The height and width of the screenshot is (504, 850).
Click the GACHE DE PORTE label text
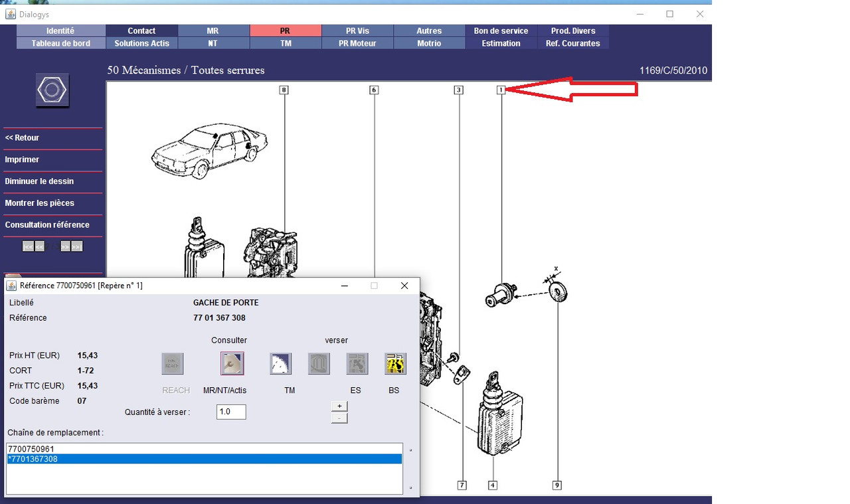[226, 303]
